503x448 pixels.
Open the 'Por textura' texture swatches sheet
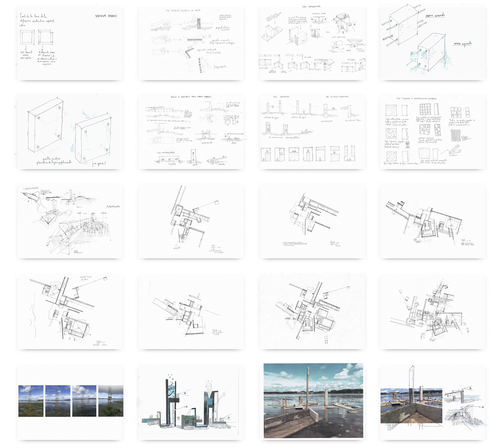(432, 132)
